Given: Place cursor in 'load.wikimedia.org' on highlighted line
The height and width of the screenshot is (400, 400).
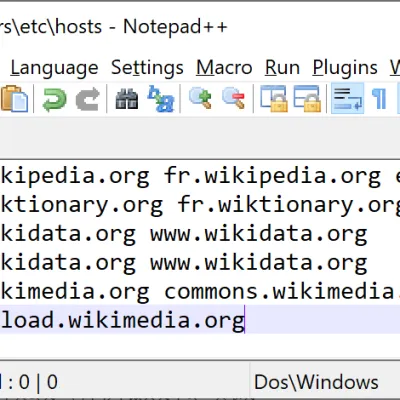Looking at the screenshot, I should (x=123, y=320).
